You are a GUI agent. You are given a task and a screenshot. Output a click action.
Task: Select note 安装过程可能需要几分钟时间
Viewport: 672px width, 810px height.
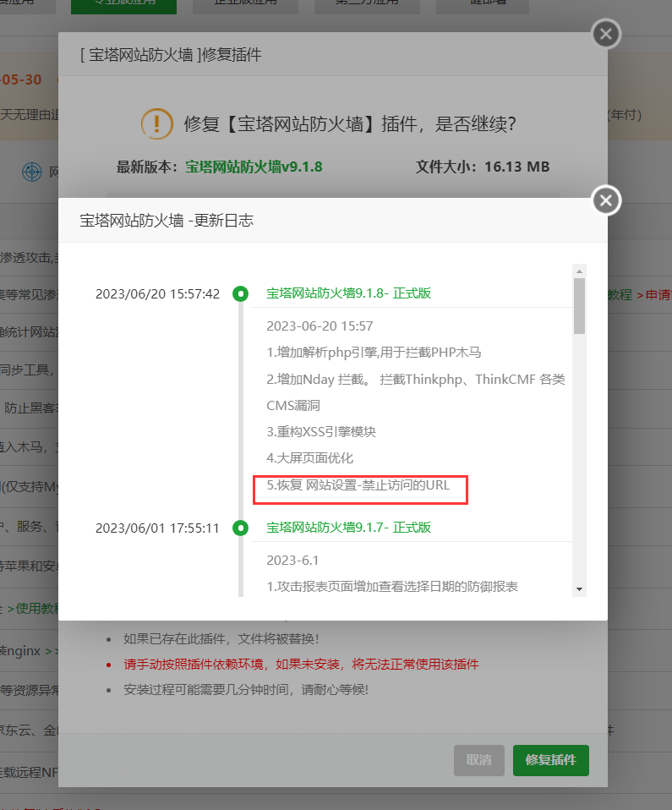click(x=246, y=690)
